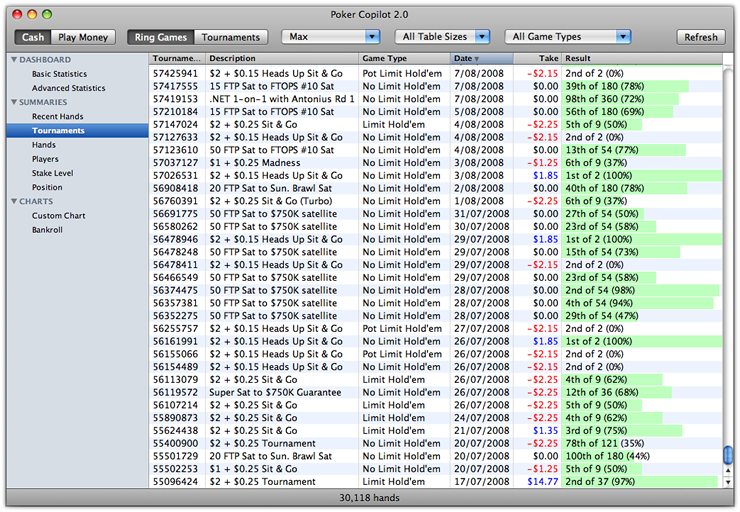Switch to Play Money mode
740x512 pixels.
pos(83,37)
